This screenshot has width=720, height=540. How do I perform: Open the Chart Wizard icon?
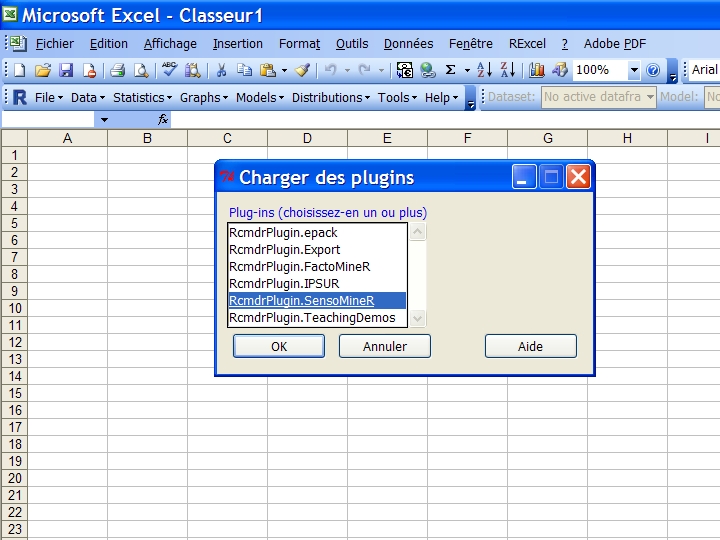536,70
